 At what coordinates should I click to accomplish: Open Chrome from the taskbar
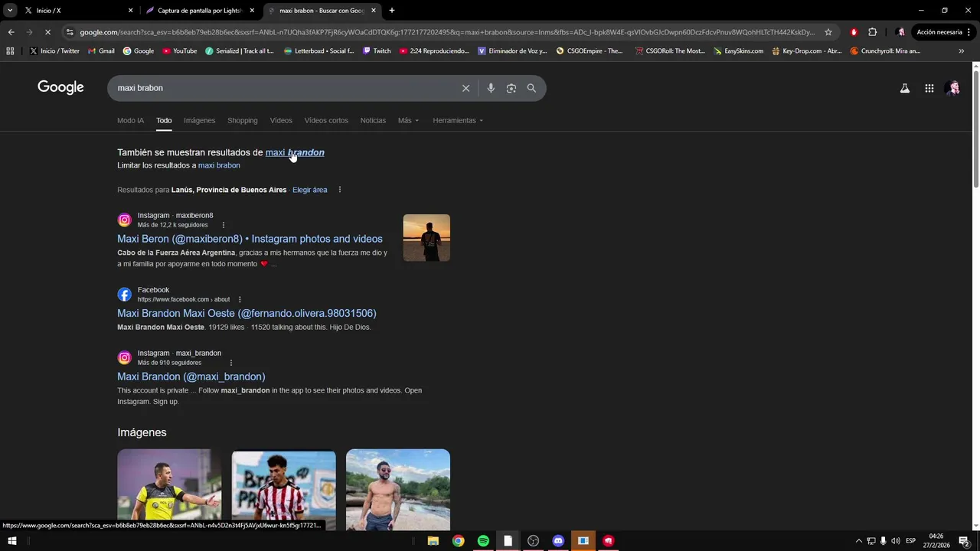coord(458,541)
